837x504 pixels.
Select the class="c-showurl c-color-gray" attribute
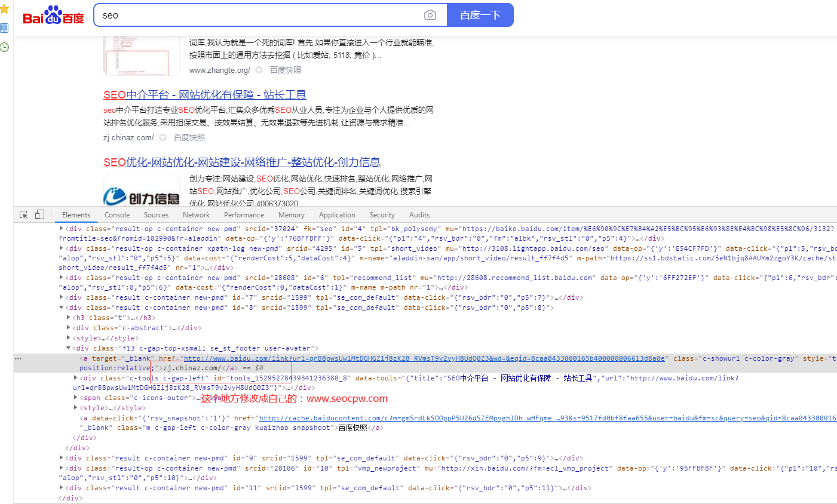point(736,359)
